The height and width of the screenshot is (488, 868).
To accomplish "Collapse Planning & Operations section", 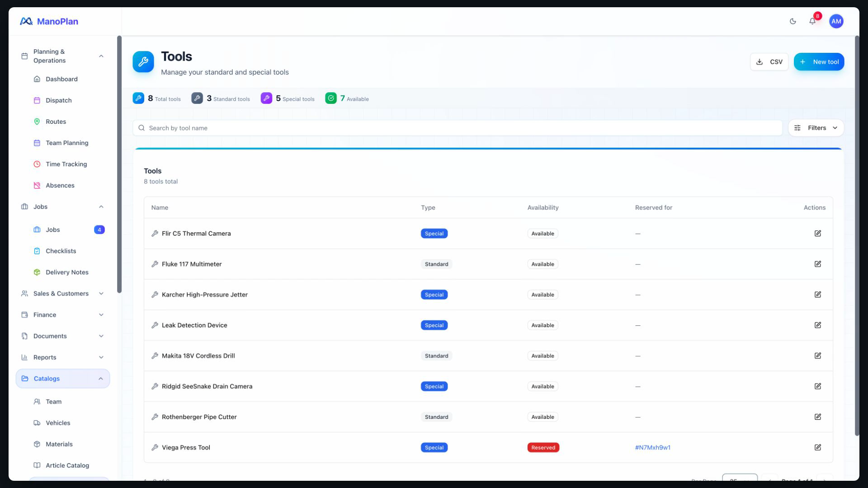I will pyautogui.click(x=62, y=56).
